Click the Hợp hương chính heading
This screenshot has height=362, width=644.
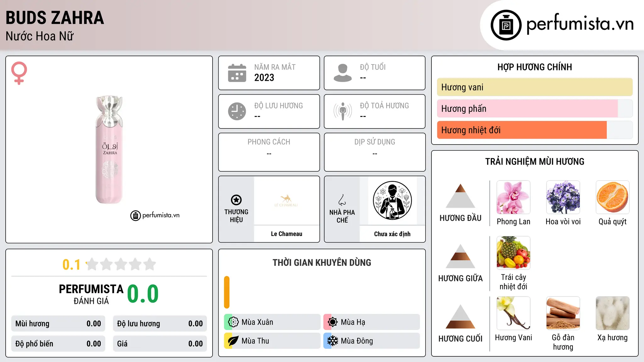pos(535,67)
